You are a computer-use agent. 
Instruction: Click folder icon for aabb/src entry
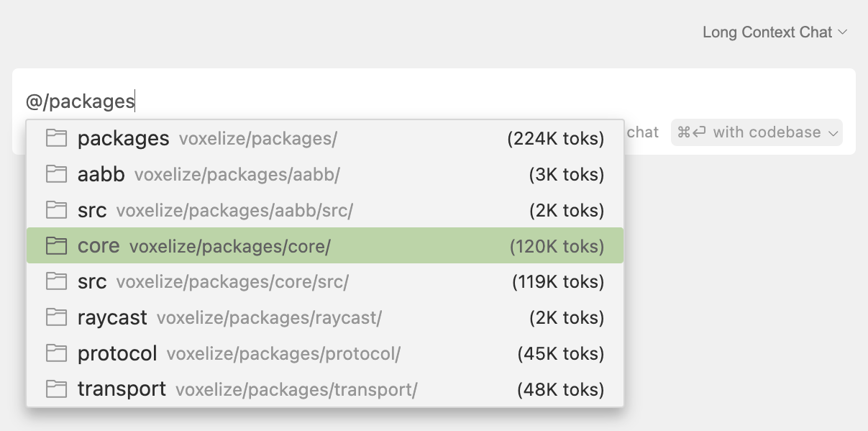pyautogui.click(x=56, y=210)
